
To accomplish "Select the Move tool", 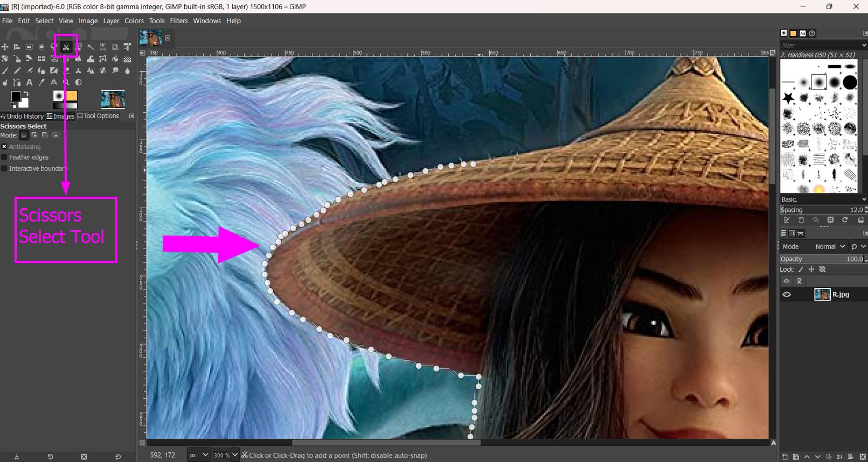I will click(x=5, y=47).
